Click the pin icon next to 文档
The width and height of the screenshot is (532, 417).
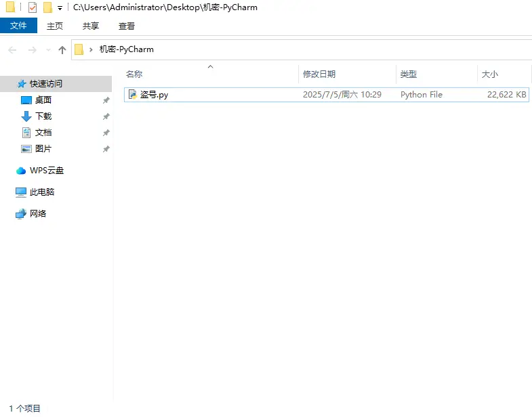click(106, 133)
